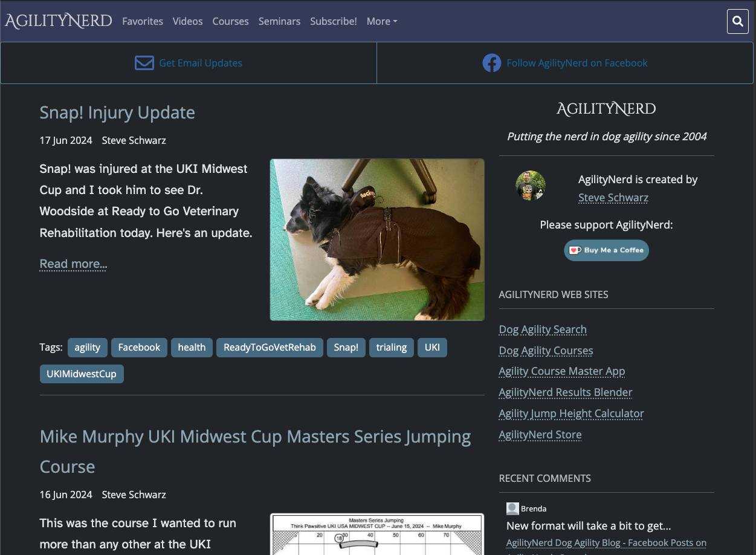Click the Facebook logo icon

click(x=491, y=63)
